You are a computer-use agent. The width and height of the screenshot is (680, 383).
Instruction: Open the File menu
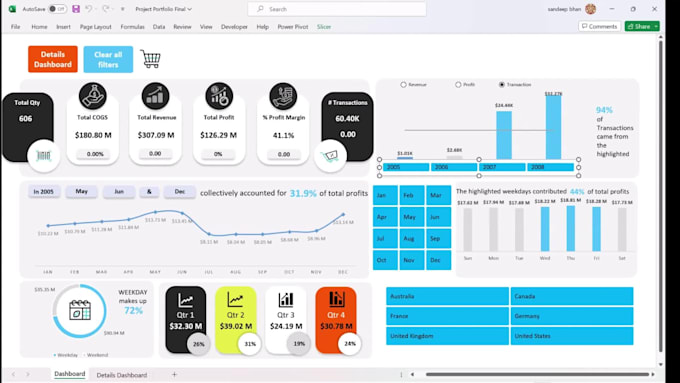click(16, 26)
